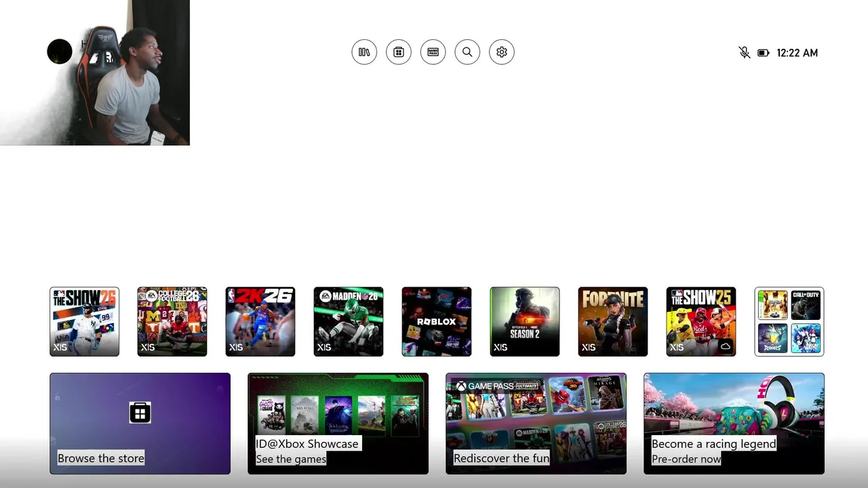Click the muted microphone status icon
The width and height of the screenshot is (868, 488).
744,53
